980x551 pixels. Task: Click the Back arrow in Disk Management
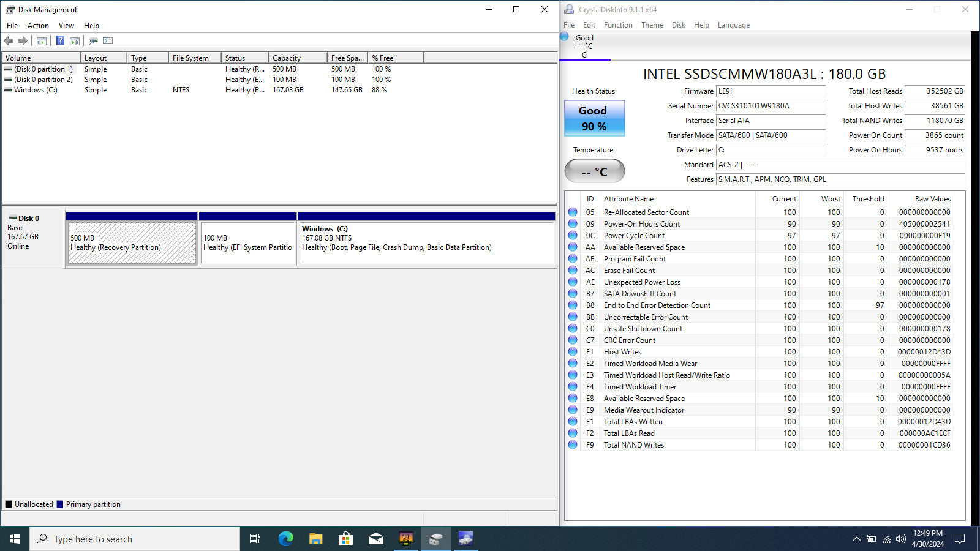tap(9, 41)
